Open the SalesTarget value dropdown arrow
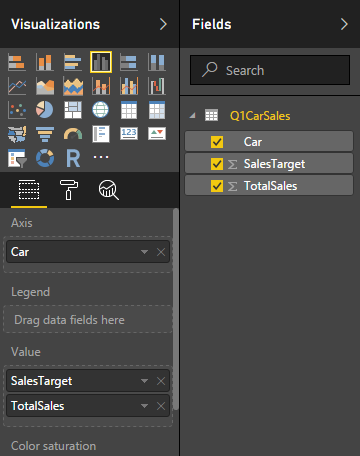The image size is (360, 456). coord(144,381)
